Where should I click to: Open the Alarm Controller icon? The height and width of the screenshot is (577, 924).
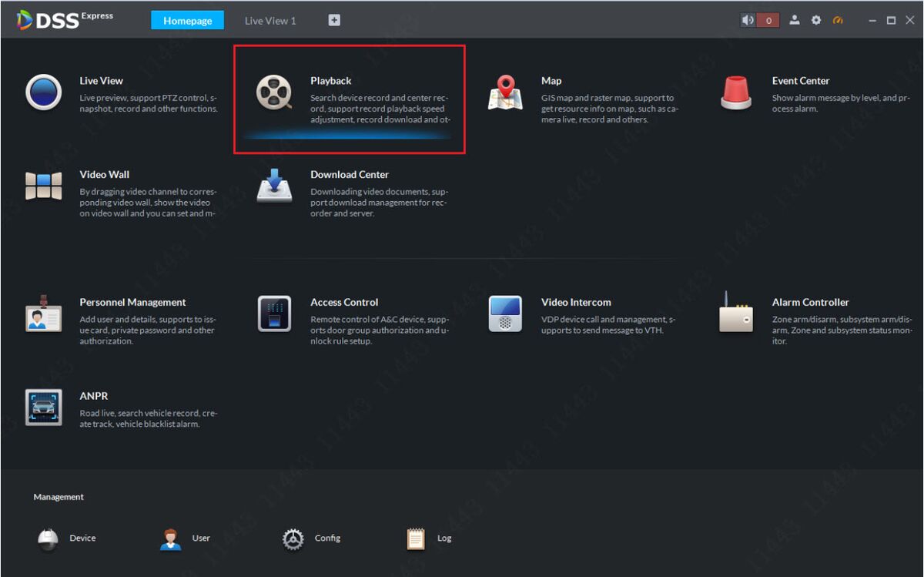735,312
